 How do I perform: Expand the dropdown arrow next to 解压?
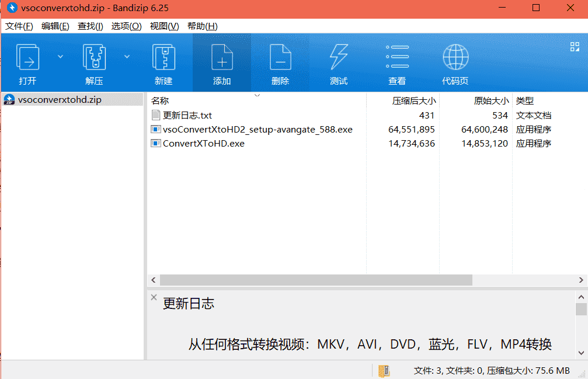coord(127,57)
